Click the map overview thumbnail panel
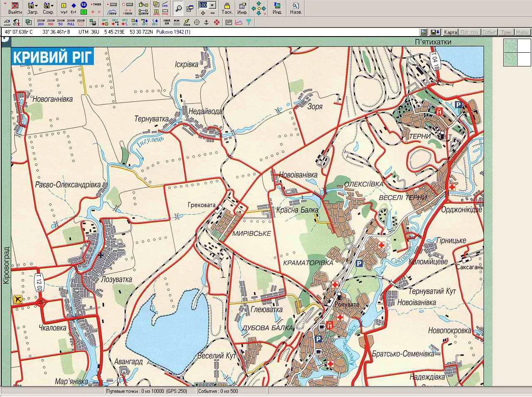532x397 pixels. (x=517, y=52)
